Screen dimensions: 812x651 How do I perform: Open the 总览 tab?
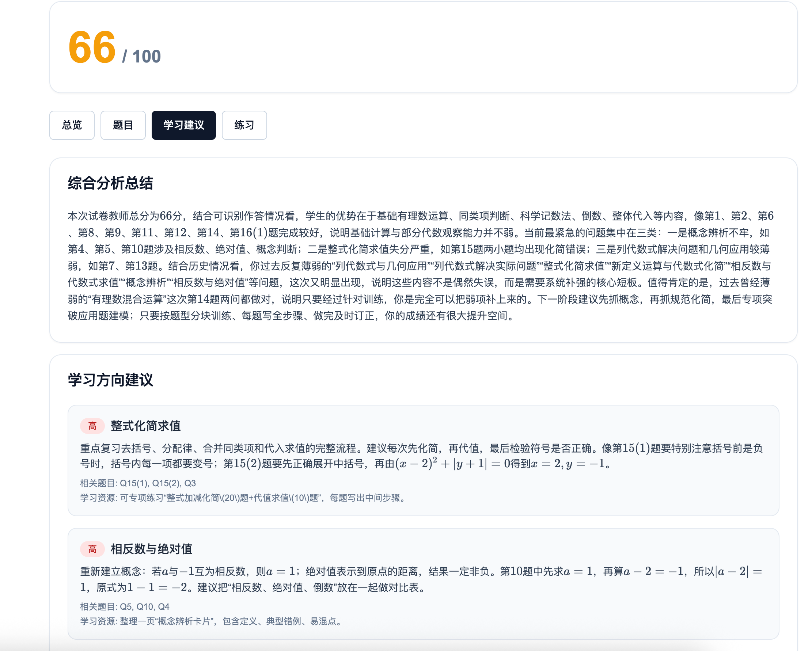click(72, 125)
